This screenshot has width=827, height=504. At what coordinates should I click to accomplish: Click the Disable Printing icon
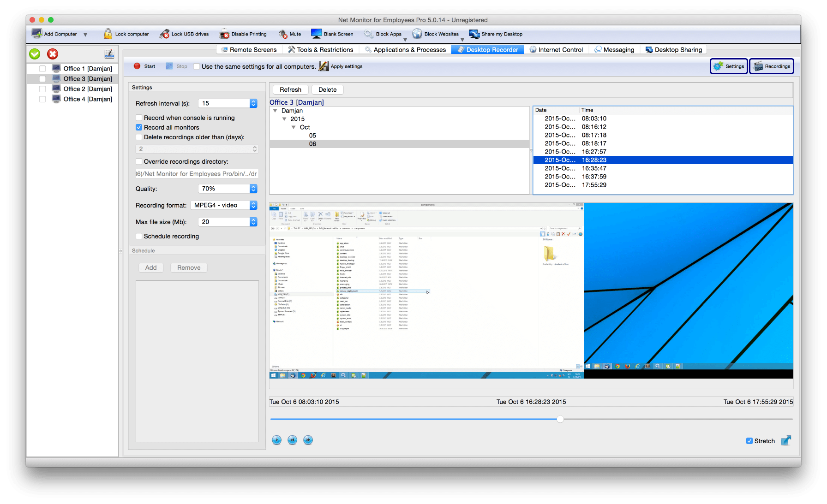[224, 34]
